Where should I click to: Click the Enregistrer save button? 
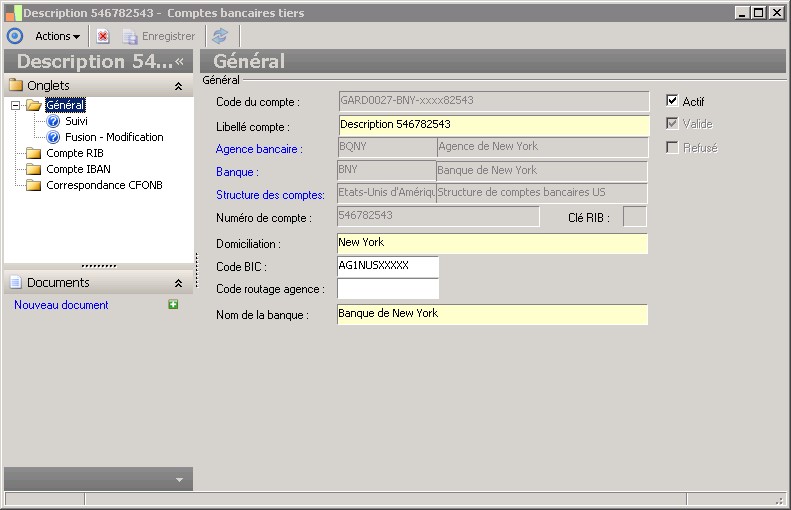click(159, 36)
